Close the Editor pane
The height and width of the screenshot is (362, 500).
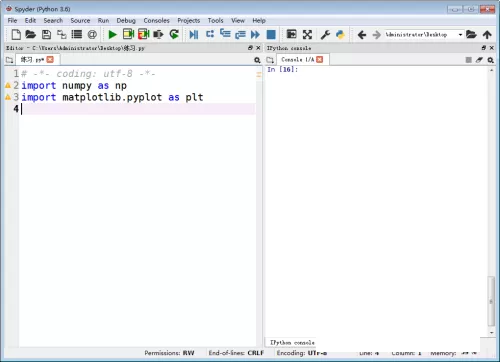coord(258,48)
